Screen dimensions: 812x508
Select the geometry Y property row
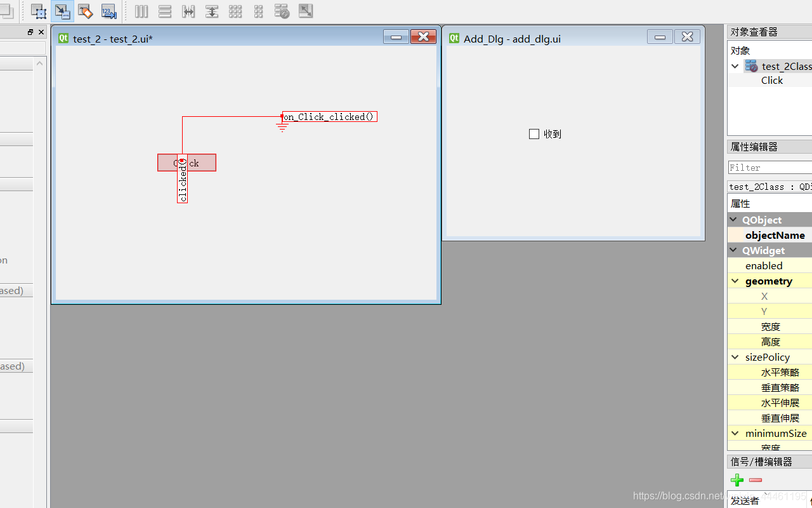[x=769, y=311]
